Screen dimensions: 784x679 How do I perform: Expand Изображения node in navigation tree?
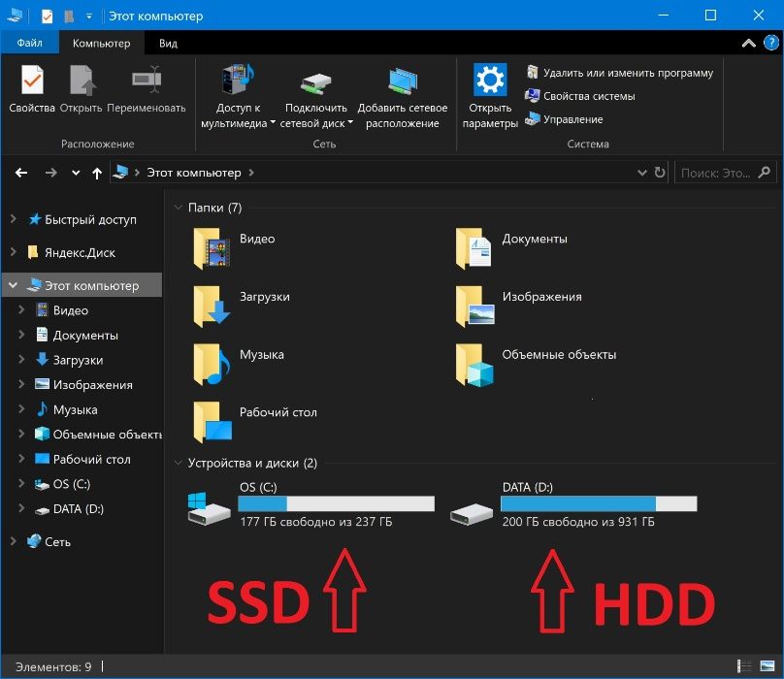[21, 383]
